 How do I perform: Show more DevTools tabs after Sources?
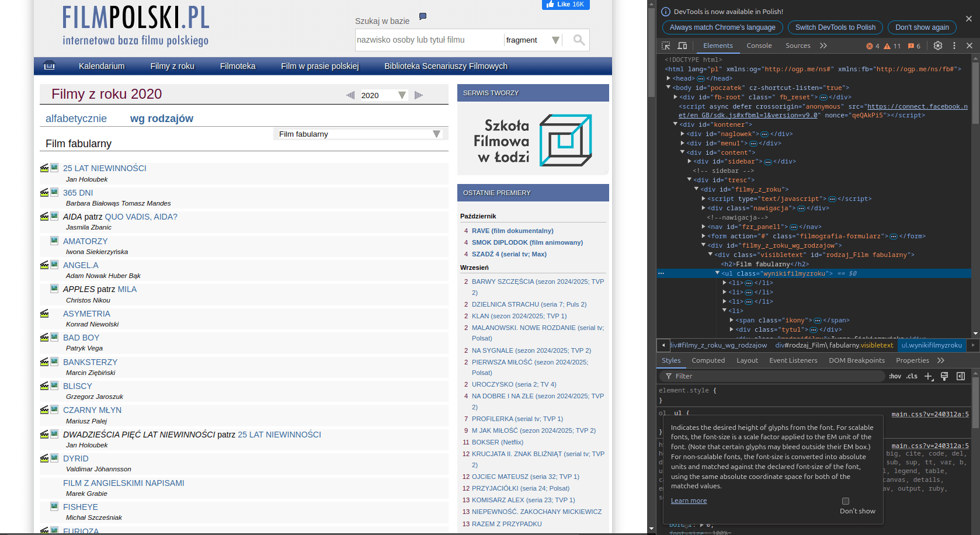[x=823, y=46]
